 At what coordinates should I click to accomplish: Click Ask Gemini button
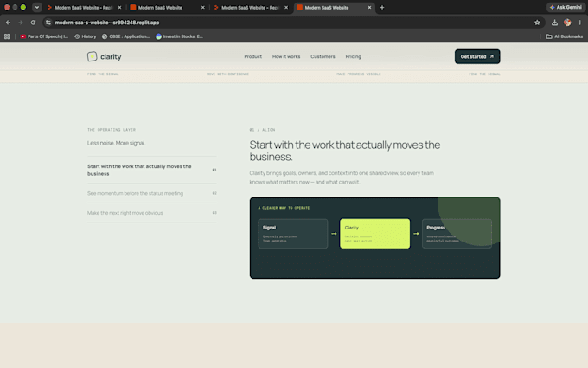tap(566, 7)
